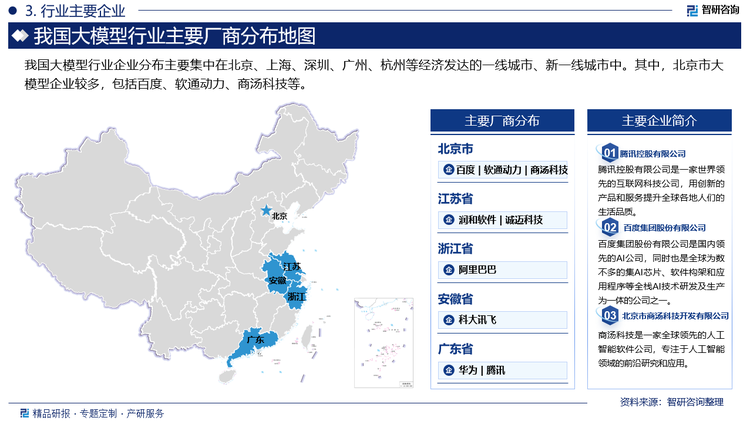The width and height of the screenshot is (750, 421).
Task: Click the blue star marking 北京 on the map
Action: [265, 210]
